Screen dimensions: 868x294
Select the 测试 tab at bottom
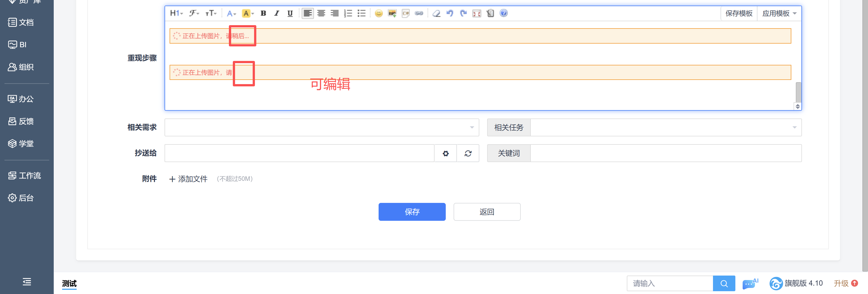tap(69, 284)
